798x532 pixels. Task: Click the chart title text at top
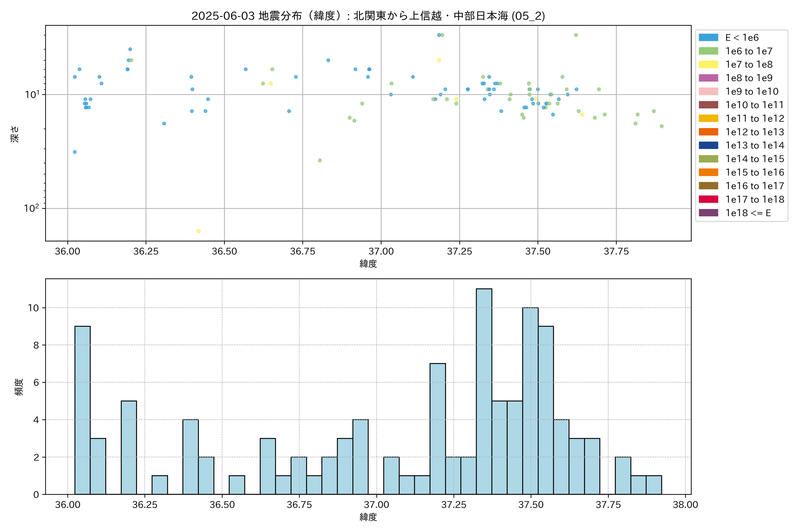[x=368, y=16]
